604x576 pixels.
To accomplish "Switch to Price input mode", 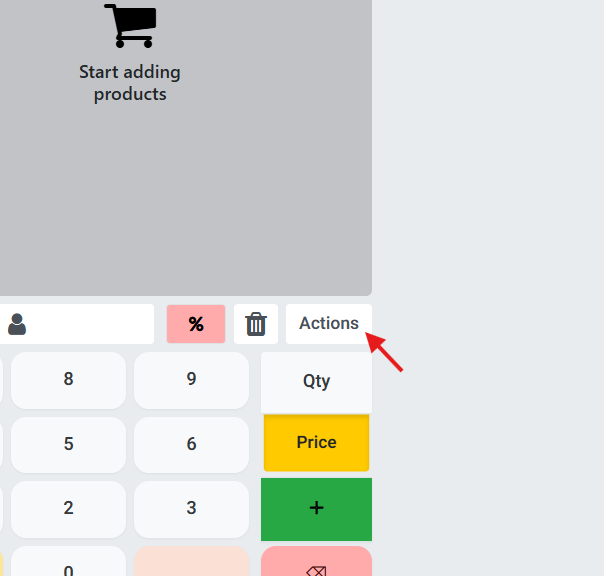I will 316,442.
